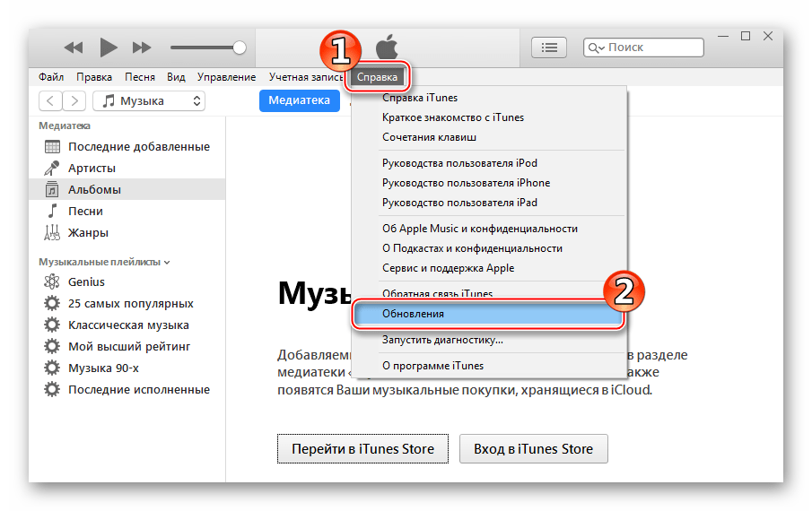Select Жанры in sidebar
The image size is (812, 511).
point(127,233)
